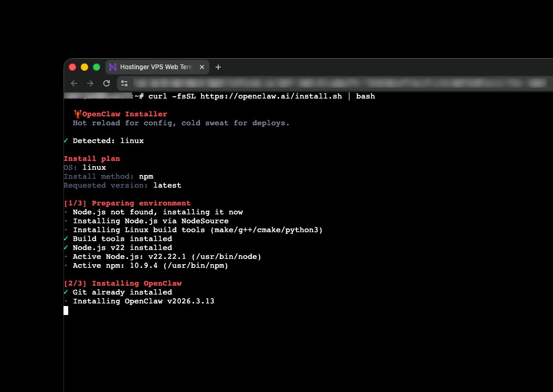Click the word 'bash' in command
This screenshot has width=553, height=392.
click(x=365, y=96)
